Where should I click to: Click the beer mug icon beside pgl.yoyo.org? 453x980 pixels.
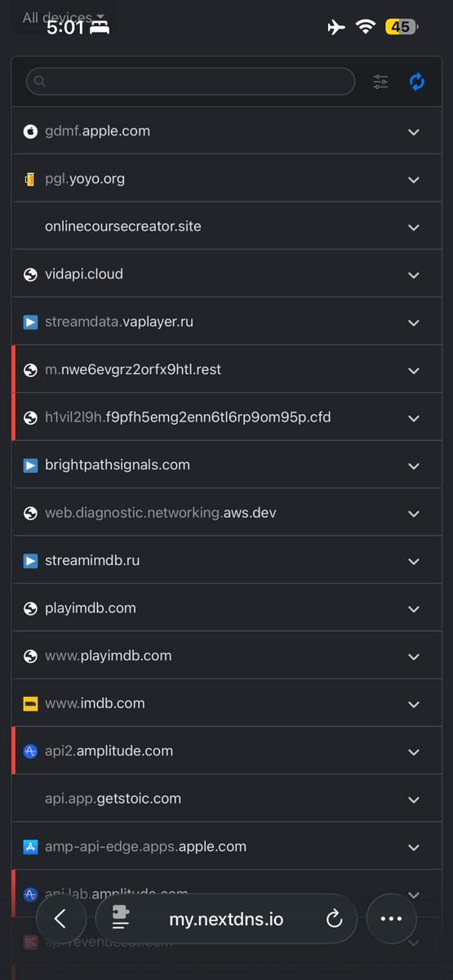pyautogui.click(x=30, y=179)
